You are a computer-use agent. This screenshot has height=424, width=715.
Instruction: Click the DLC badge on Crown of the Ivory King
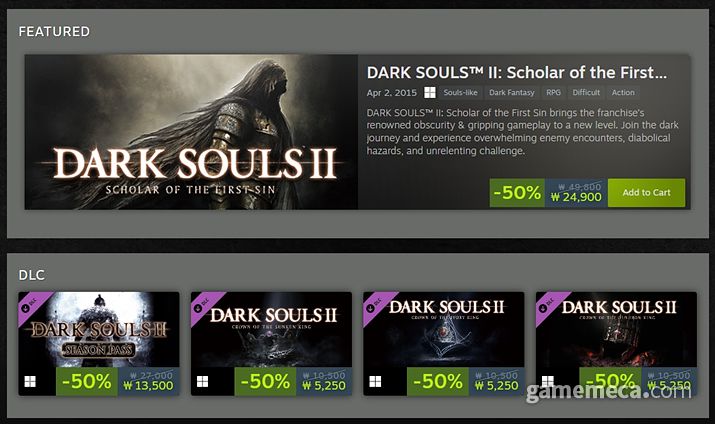tap(372, 301)
